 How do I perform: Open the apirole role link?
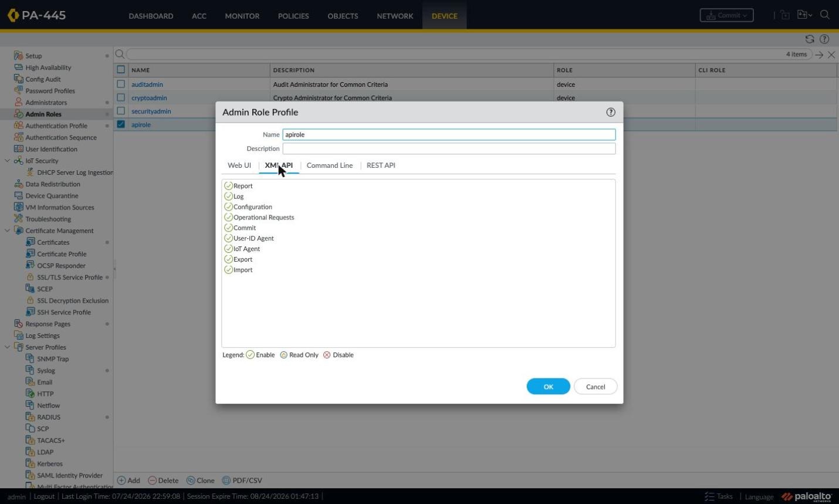point(141,124)
